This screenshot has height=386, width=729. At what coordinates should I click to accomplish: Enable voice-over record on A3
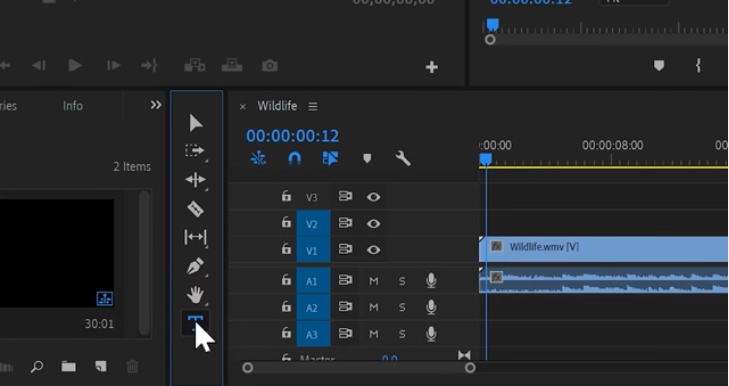click(x=431, y=333)
